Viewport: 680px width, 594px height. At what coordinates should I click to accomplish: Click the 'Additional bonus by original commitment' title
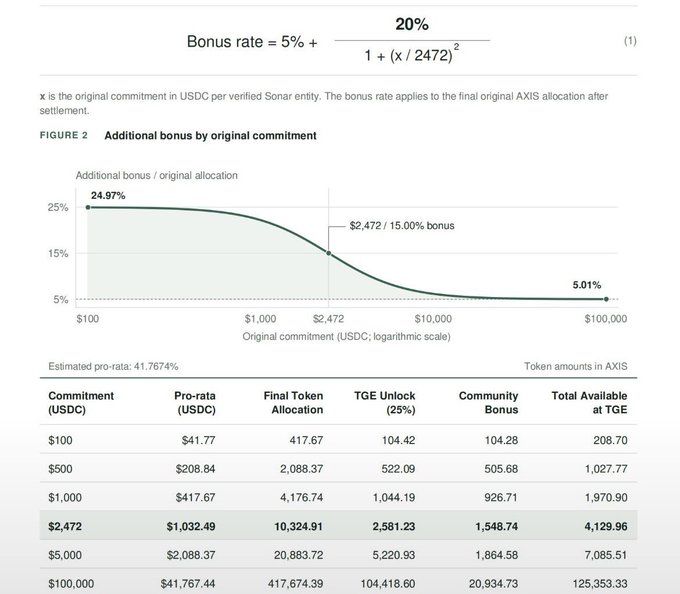click(x=210, y=136)
